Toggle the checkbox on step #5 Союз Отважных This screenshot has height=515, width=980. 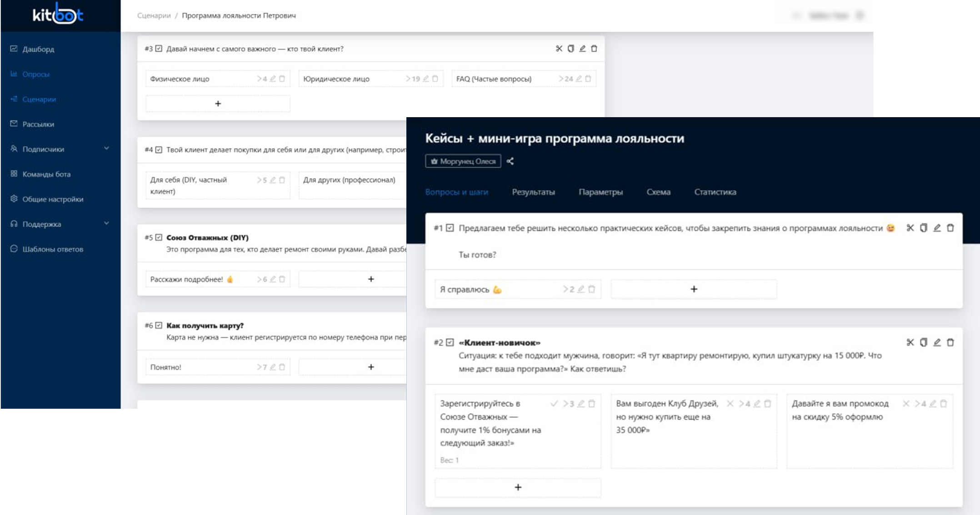coord(159,237)
